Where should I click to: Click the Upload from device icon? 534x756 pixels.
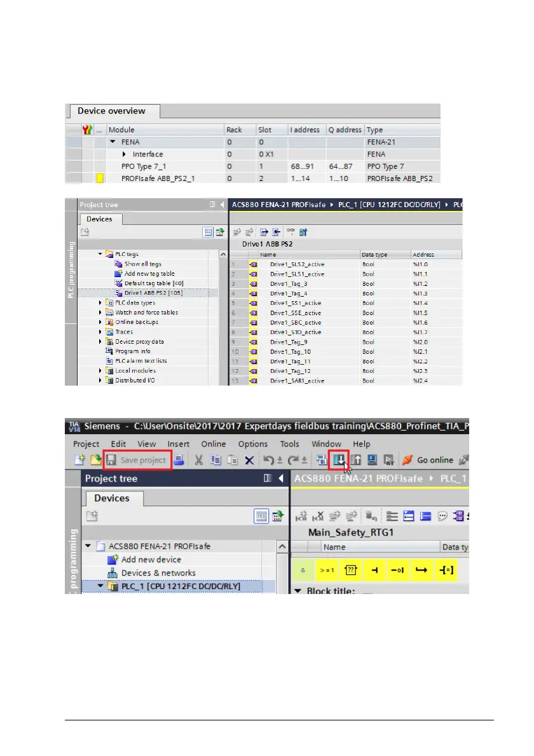click(355, 460)
